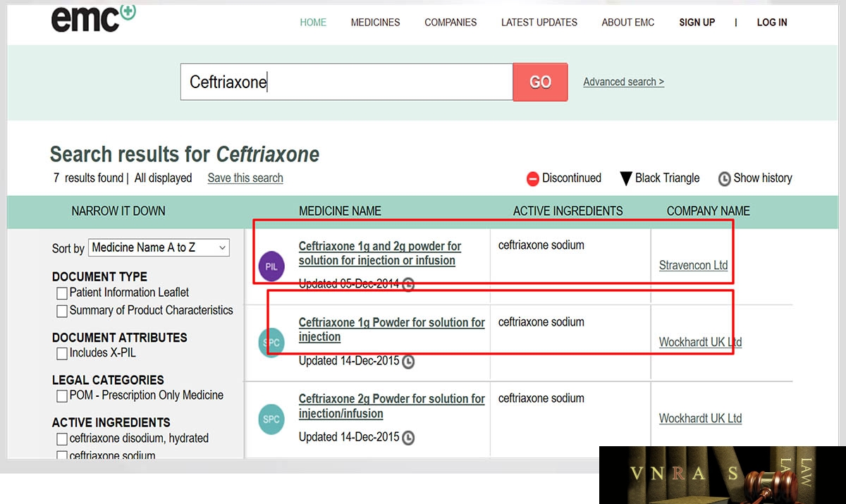Click history clock next to Updated 05-Dec-2014
846x504 pixels.
coord(408,285)
